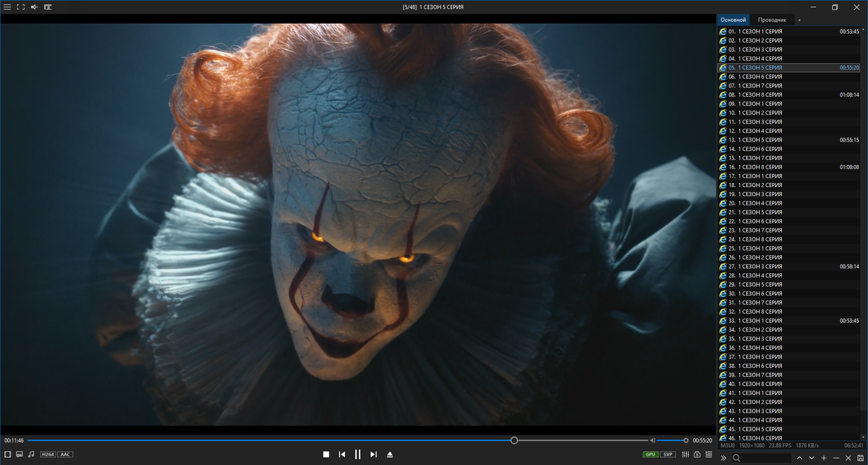Image resolution: width=868 pixels, height=465 pixels.
Task: Mute audio via the speaker icon
Action: pos(652,441)
